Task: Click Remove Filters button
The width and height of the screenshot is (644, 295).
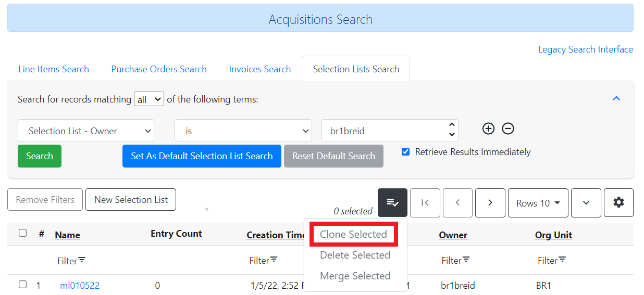Action: tap(45, 200)
